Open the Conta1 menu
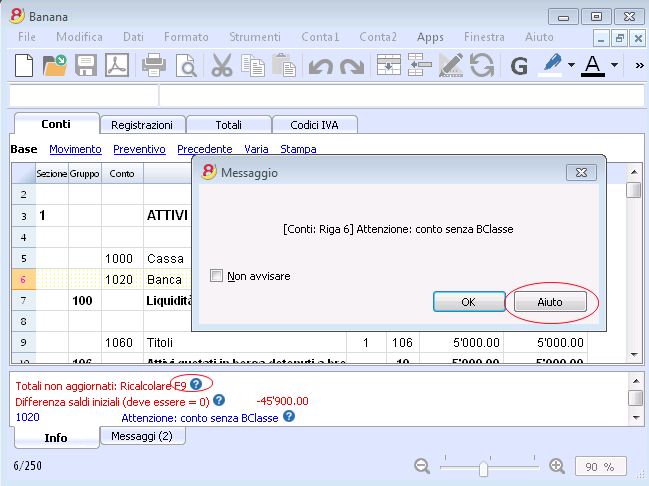This screenshot has height=486, width=649. [x=320, y=37]
